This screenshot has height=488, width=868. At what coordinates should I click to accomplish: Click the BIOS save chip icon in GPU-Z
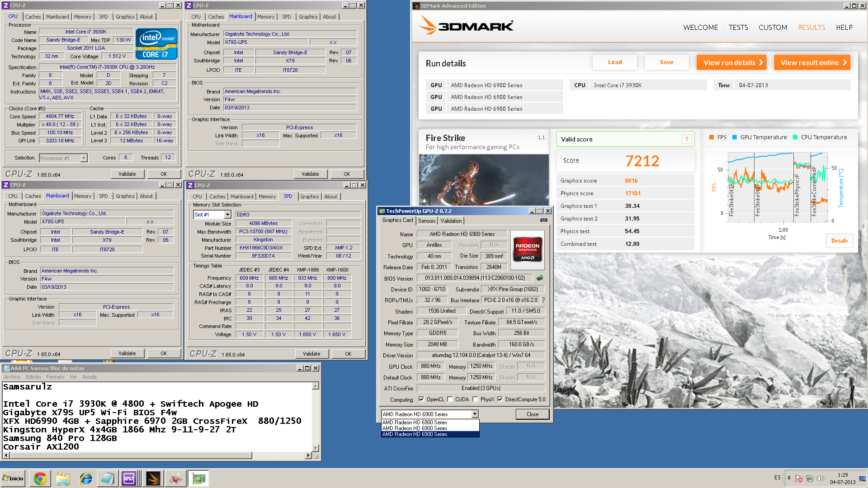click(x=540, y=278)
